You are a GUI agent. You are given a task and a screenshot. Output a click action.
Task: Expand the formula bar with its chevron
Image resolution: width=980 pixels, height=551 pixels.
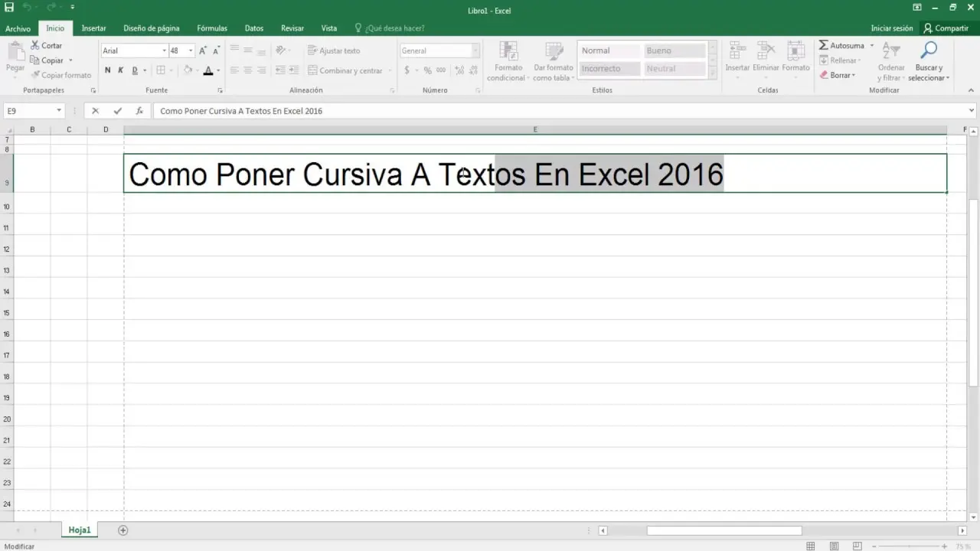click(972, 111)
